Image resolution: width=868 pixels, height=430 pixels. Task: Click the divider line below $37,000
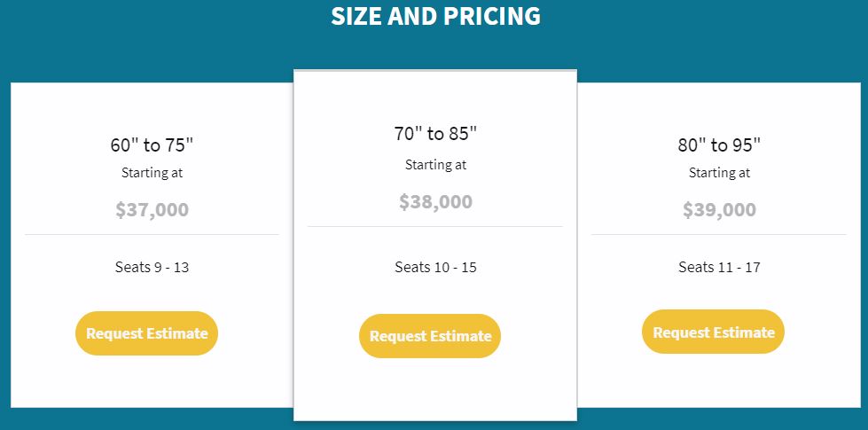tap(152, 235)
